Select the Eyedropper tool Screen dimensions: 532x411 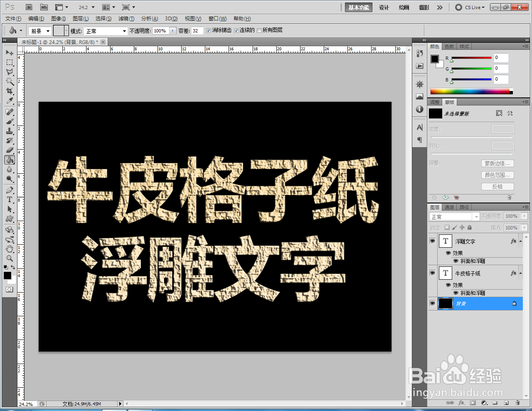(9, 101)
